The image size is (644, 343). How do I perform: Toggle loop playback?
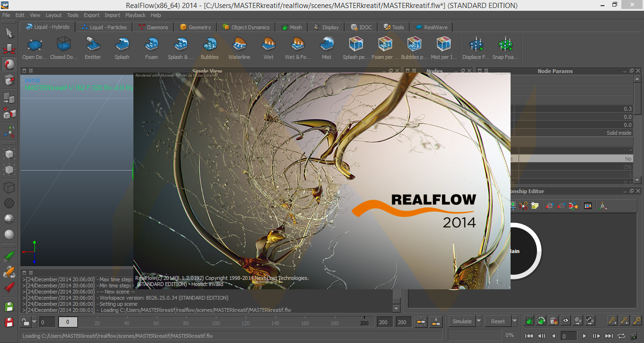click(621, 336)
